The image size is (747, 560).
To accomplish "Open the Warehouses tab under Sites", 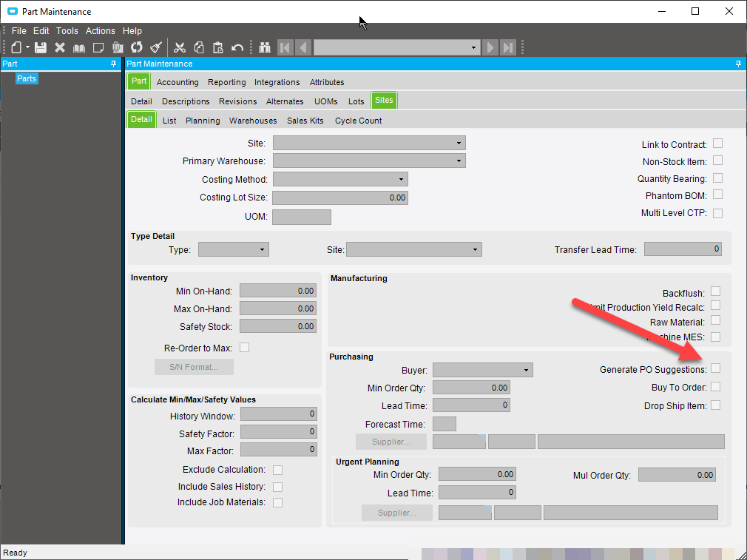I will pos(253,121).
